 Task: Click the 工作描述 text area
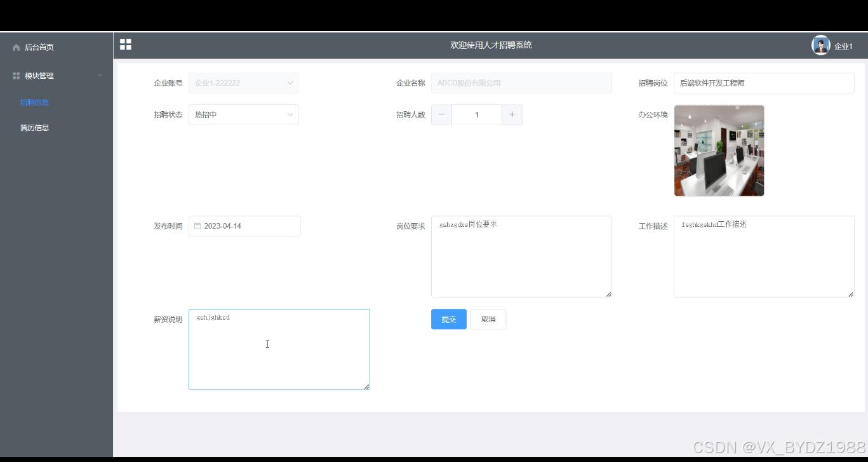click(x=764, y=257)
